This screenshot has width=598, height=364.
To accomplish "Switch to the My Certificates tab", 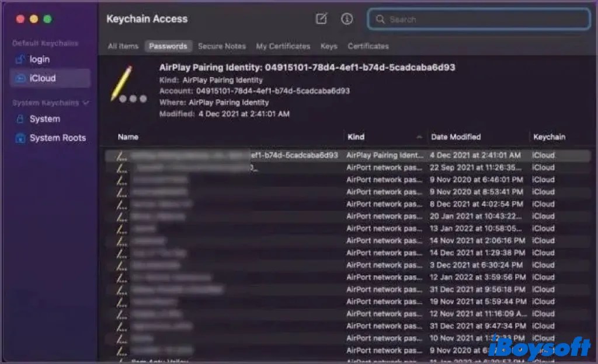I will 283,46.
